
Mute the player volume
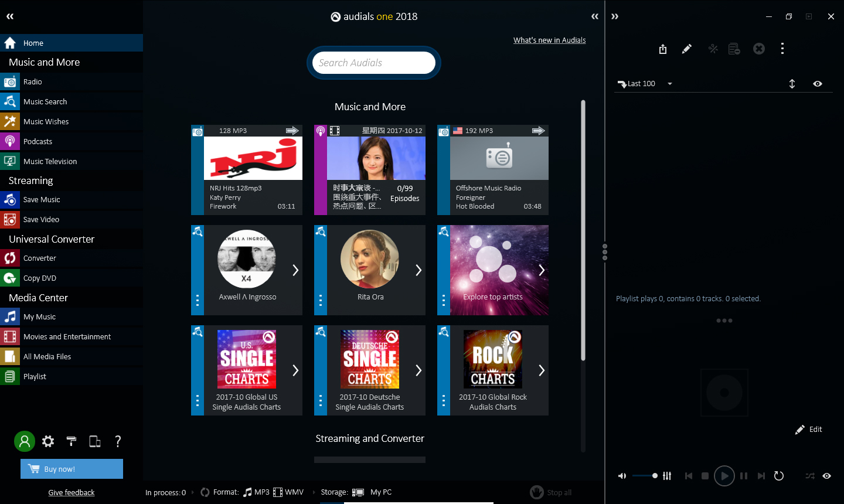point(622,476)
